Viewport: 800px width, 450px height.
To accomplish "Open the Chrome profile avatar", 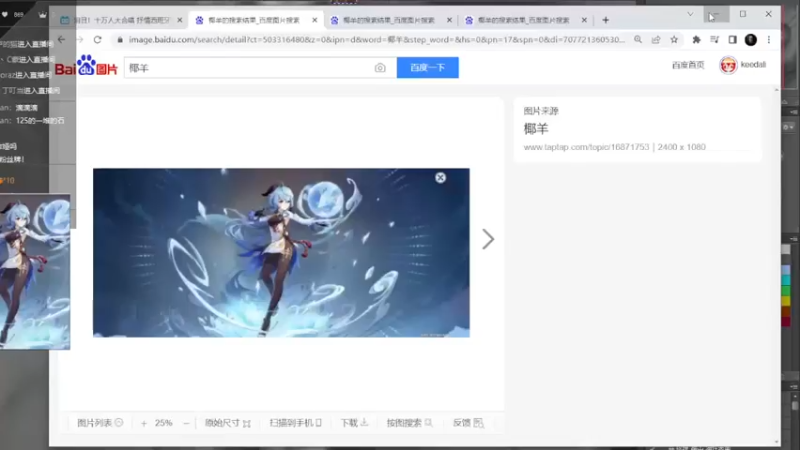I will pos(751,40).
